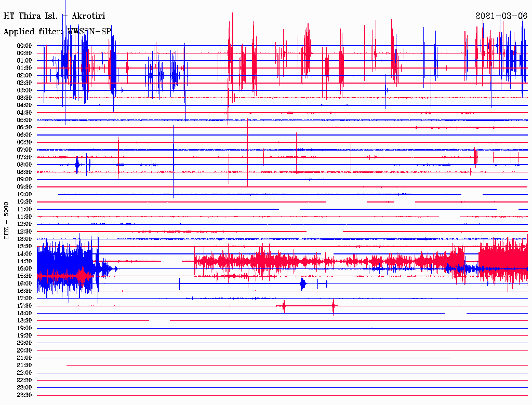The image size is (532, 405).
Task: Select the 10:00 time label
Action: click(24, 194)
